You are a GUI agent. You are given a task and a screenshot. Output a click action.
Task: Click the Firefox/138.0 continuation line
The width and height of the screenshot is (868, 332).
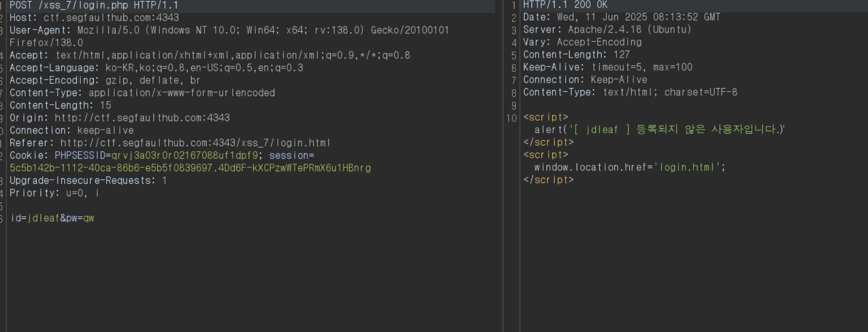coord(46,43)
